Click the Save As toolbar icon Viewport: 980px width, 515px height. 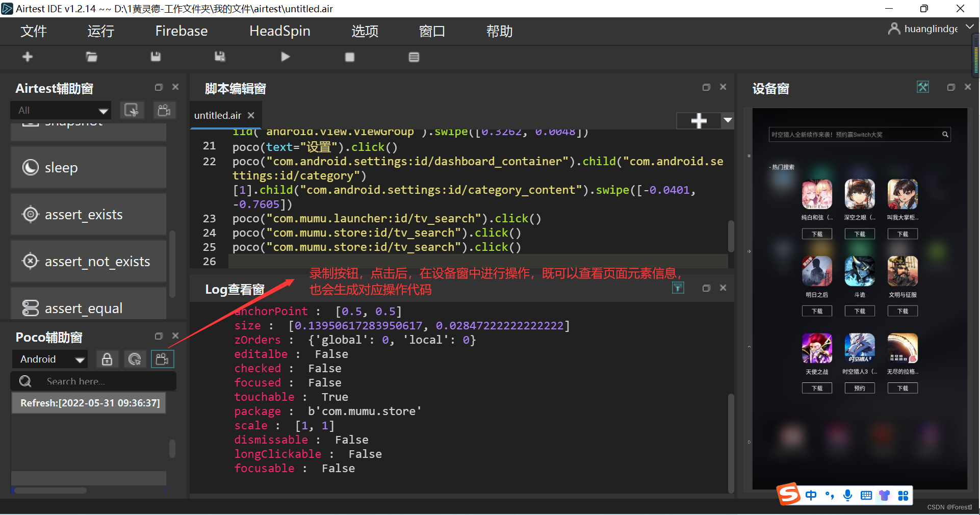(220, 57)
